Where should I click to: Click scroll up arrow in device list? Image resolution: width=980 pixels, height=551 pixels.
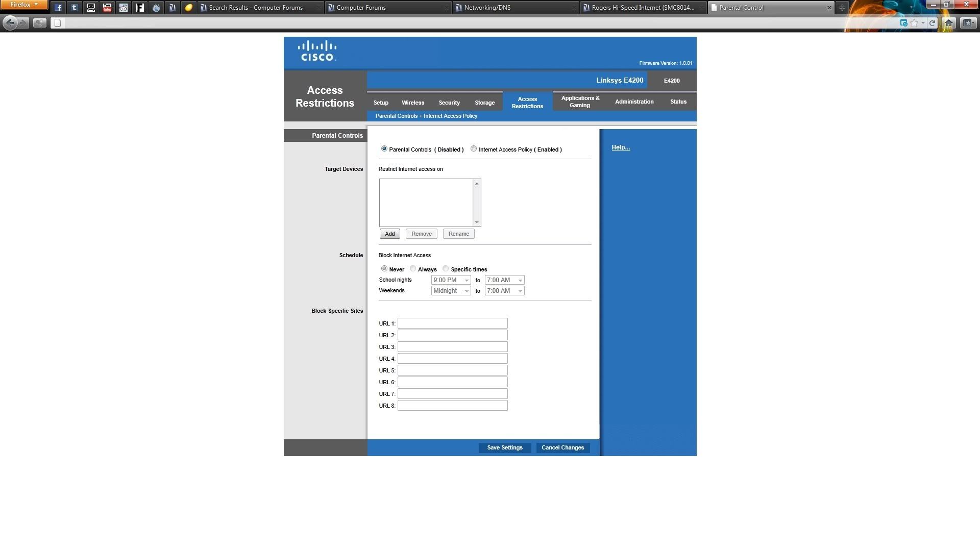point(477,184)
